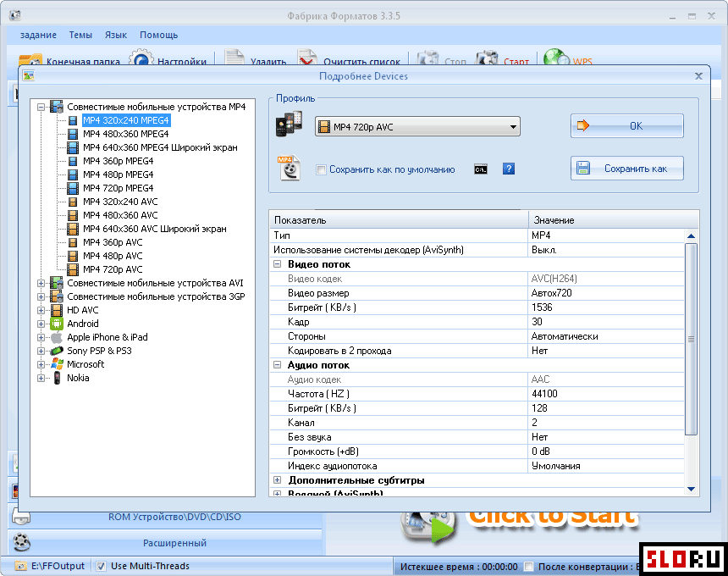Open the 'Помощь' menu
728x576 pixels.
point(159,35)
